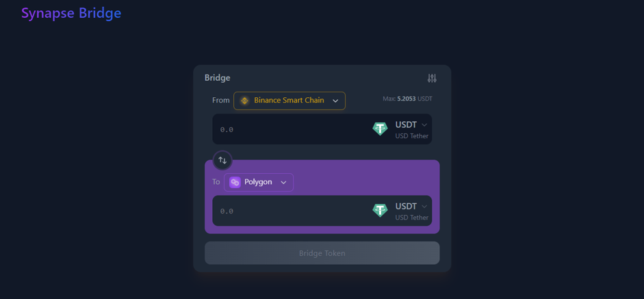Click the USD Tether label in the To field
This screenshot has width=644, height=299.
pos(411,218)
